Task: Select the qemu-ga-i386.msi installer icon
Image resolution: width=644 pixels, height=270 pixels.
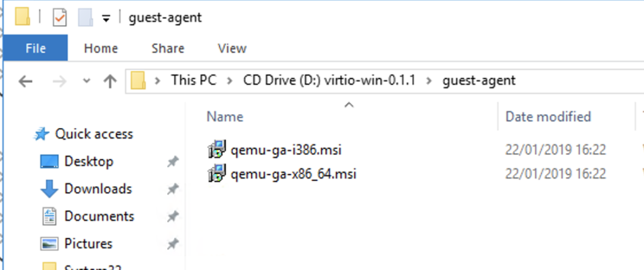Action: (x=216, y=150)
